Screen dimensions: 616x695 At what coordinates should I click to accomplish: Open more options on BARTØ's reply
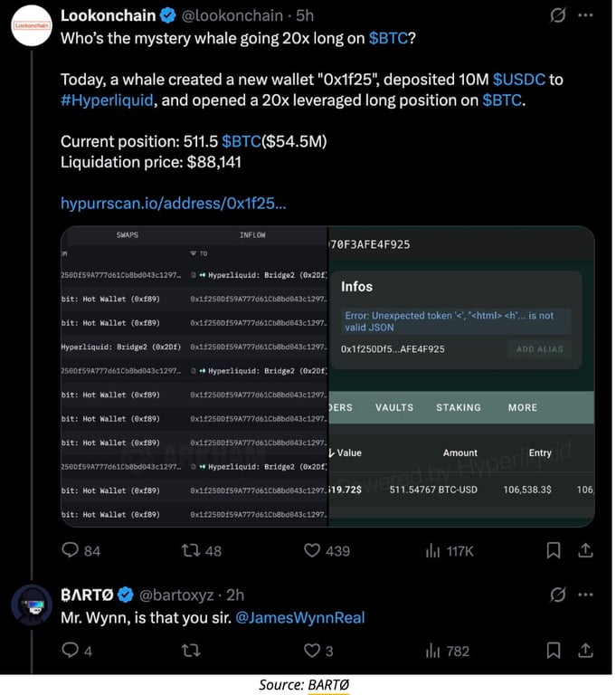(x=585, y=595)
